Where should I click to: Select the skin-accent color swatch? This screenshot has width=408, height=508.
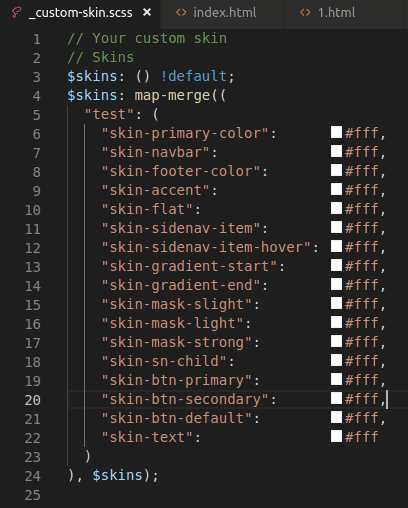[x=336, y=189]
